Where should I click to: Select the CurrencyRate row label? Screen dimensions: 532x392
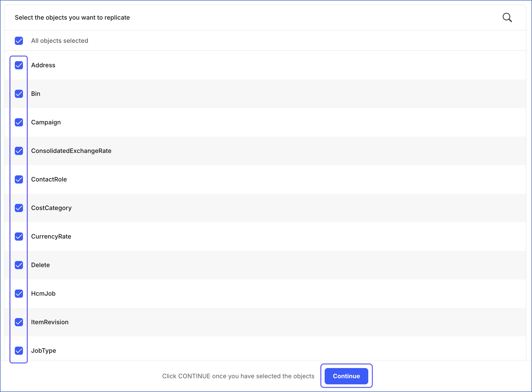51,237
